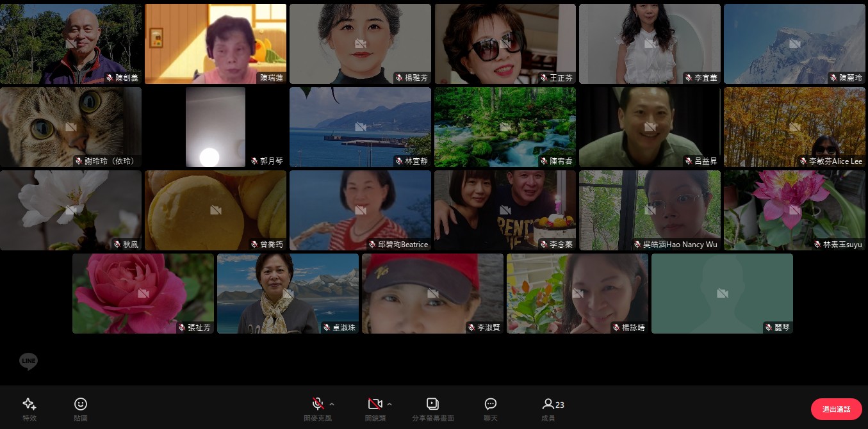Screen dimensions: 868x429
Task: Select 邱碧珣Beatrice's participant tile
Action: point(360,210)
